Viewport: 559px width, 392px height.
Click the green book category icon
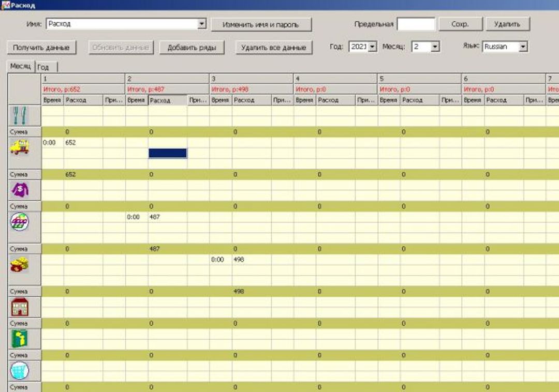coord(20,339)
